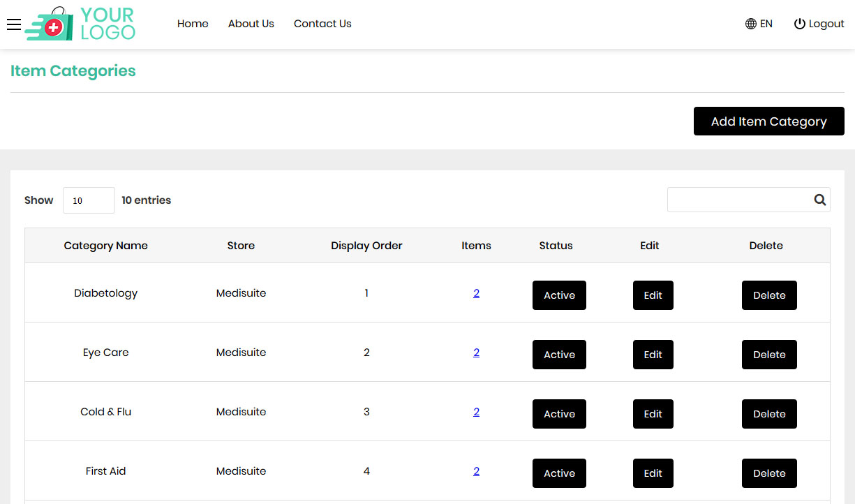Open the About Us page

click(x=251, y=24)
